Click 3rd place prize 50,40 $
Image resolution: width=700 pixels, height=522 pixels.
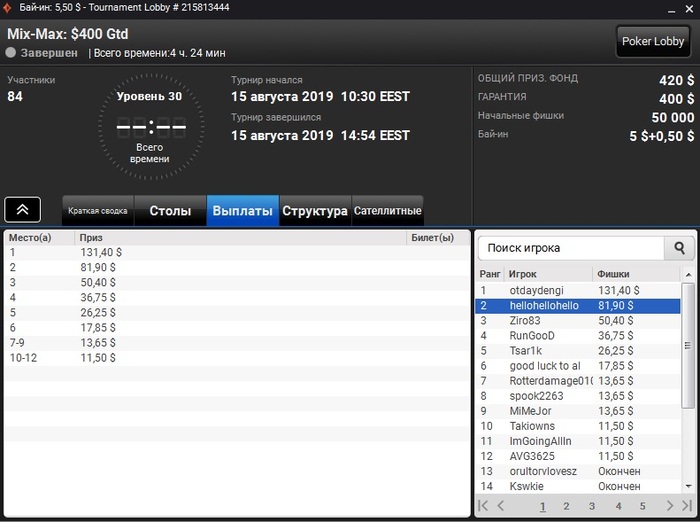coord(98,283)
